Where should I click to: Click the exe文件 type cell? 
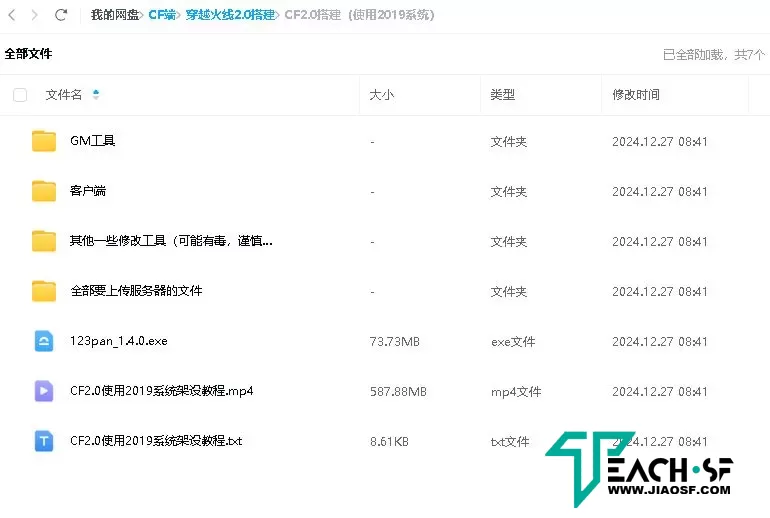[x=513, y=342]
